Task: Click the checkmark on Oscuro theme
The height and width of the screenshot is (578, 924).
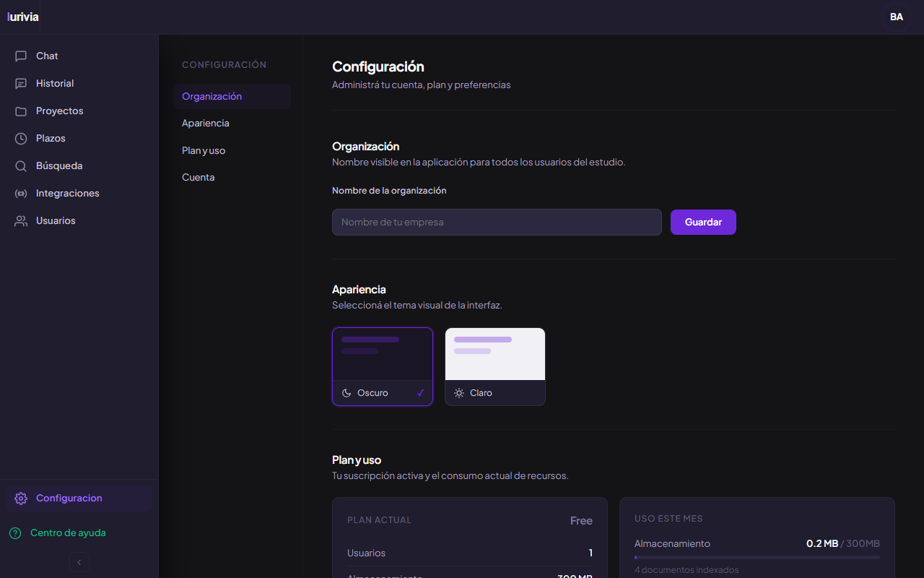Action: click(421, 393)
